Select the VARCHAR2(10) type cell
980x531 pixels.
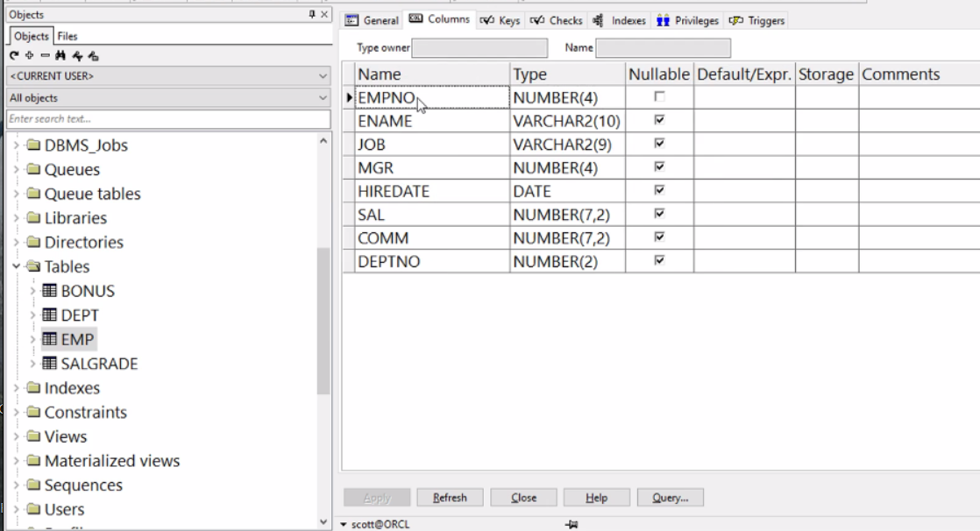pyautogui.click(x=567, y=121)
